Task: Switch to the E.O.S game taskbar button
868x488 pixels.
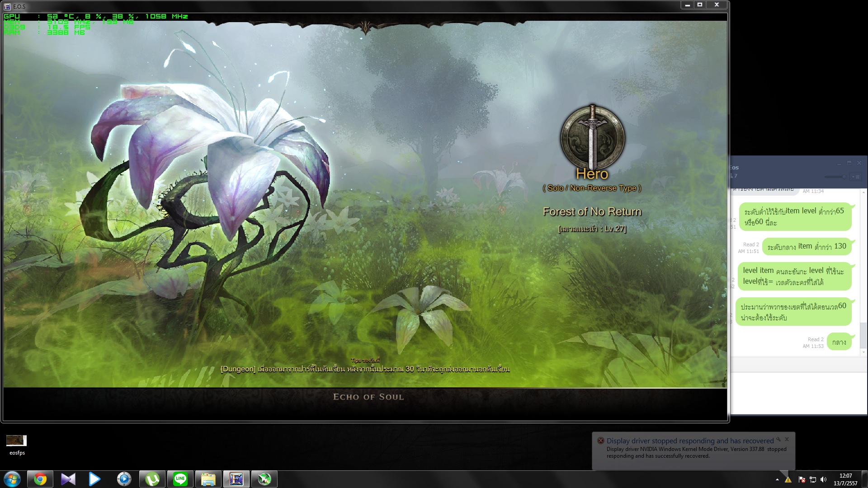Action: pyautogui.click(x=236, y=479)
